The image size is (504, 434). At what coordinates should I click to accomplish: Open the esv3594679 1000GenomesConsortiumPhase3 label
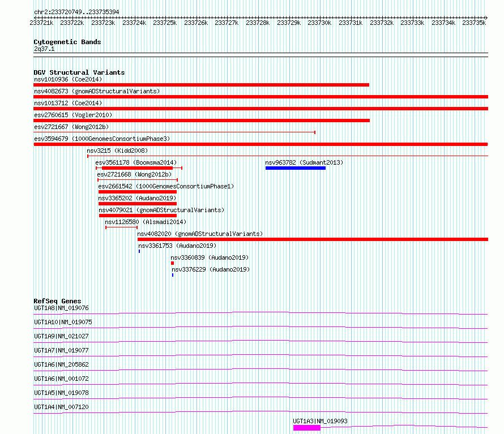tap(102, 139)
